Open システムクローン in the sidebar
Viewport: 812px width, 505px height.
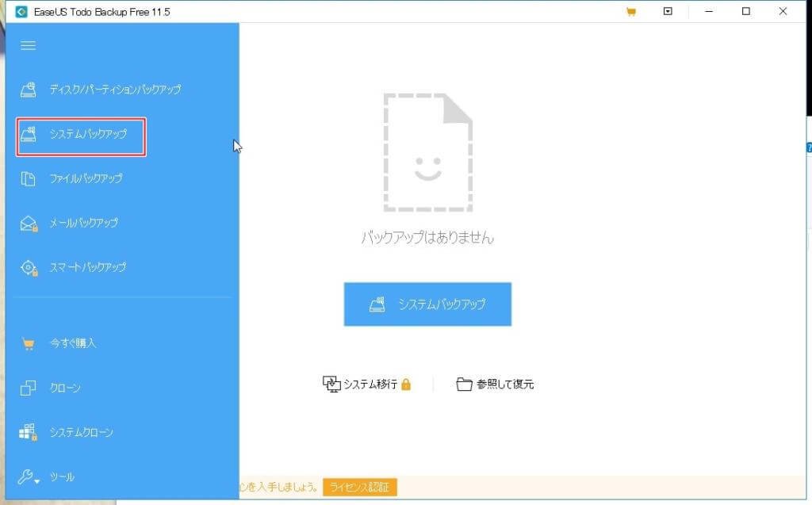point(81,433)
